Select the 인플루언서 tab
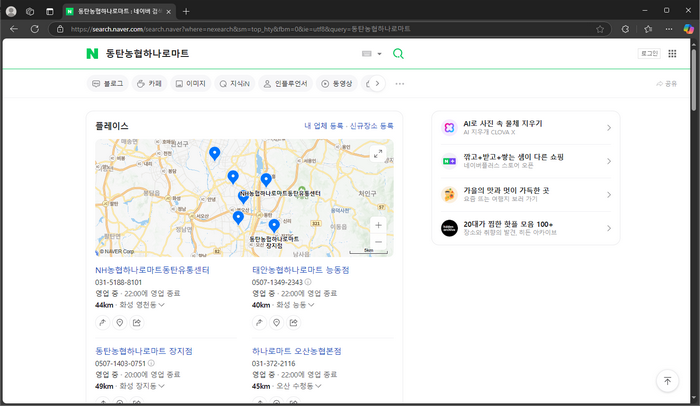 pos(285,84)
